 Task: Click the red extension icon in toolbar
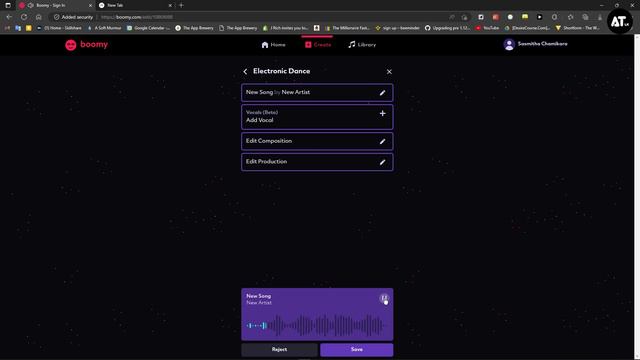496,17
